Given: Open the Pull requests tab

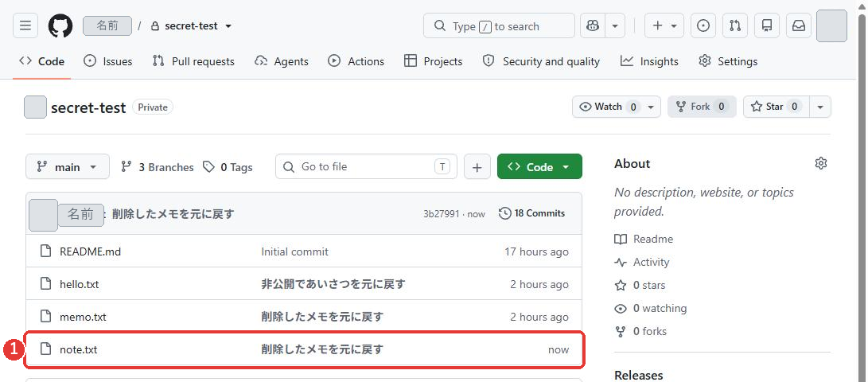Looking at the screenshot, I should tap(193, 61).
